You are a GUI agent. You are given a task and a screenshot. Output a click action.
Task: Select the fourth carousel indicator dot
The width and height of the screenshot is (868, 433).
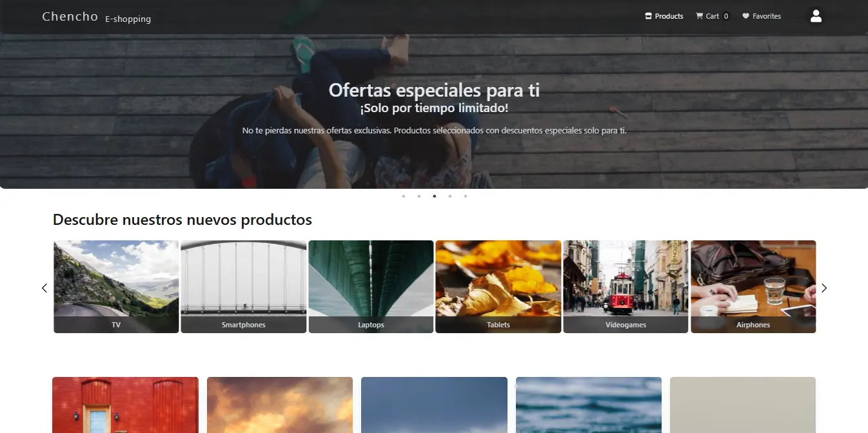[x=450, y=196]
